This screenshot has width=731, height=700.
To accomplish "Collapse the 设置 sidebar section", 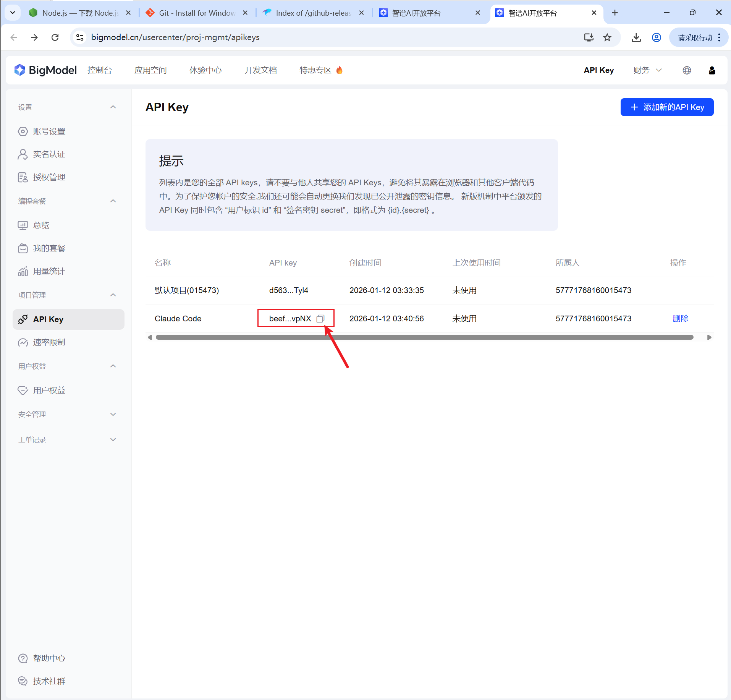I will pyautogui.click(x=113, y=107).
